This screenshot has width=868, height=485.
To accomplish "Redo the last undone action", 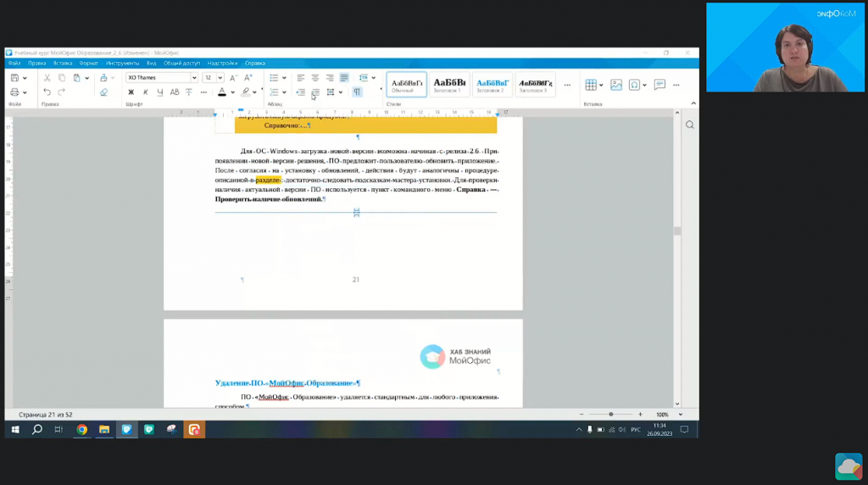I will pos(61,92).
